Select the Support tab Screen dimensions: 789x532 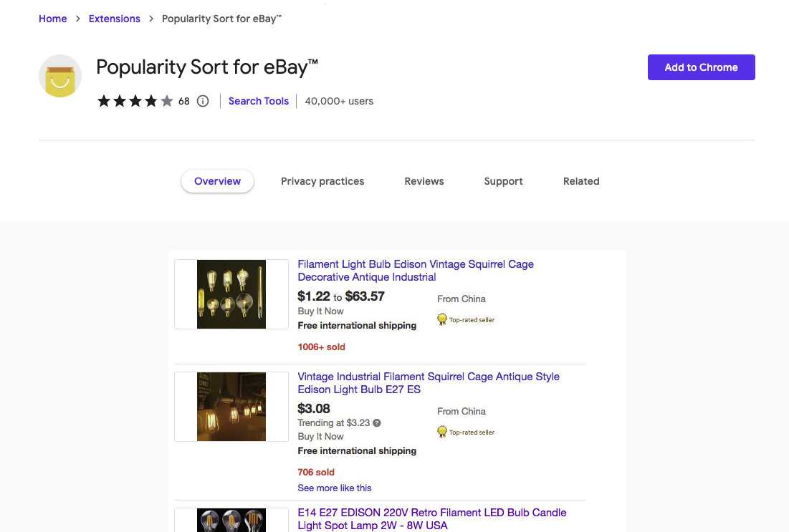pos(503,181)
